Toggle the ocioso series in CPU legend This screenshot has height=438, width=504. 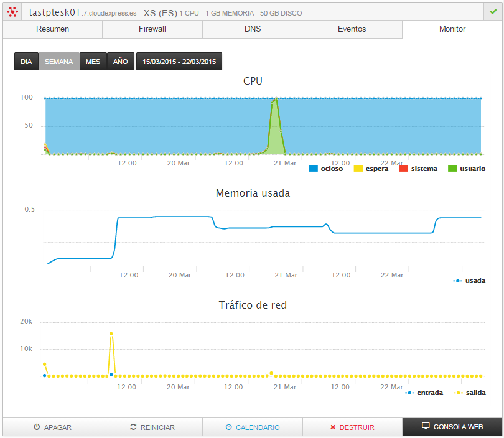[326, 169]
